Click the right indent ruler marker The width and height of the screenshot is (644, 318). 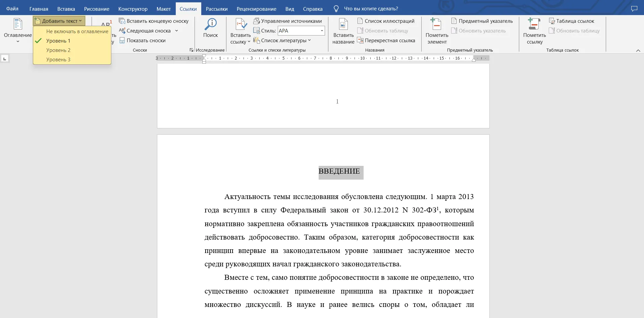point(474,60)
